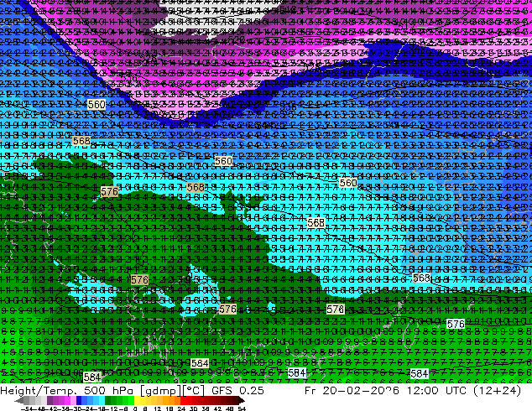This screenshot has width=532, height=411.
Task: Click the positive '54' legend scale value
Action: [242, 408]
